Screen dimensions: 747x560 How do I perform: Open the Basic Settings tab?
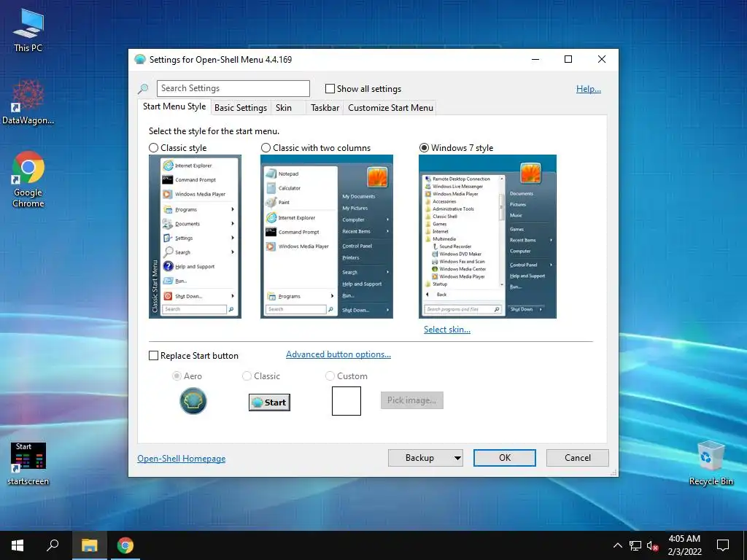(241, 108)
